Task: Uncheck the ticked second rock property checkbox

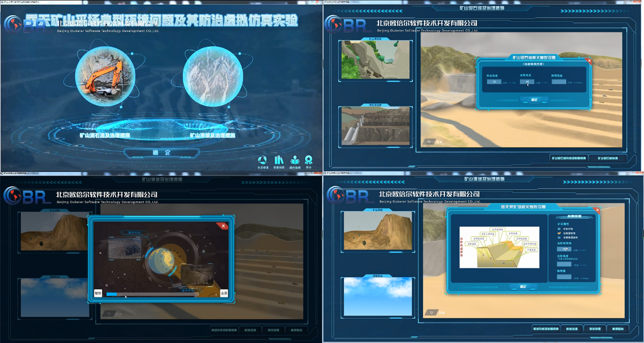Action: coord(560,233)
